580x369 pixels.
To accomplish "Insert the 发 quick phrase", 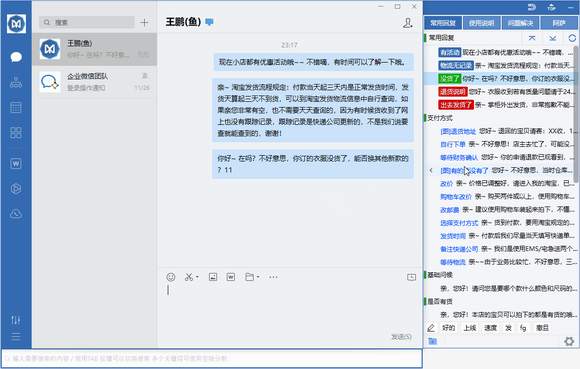I will pyautogui.click(x=508, y=328).
